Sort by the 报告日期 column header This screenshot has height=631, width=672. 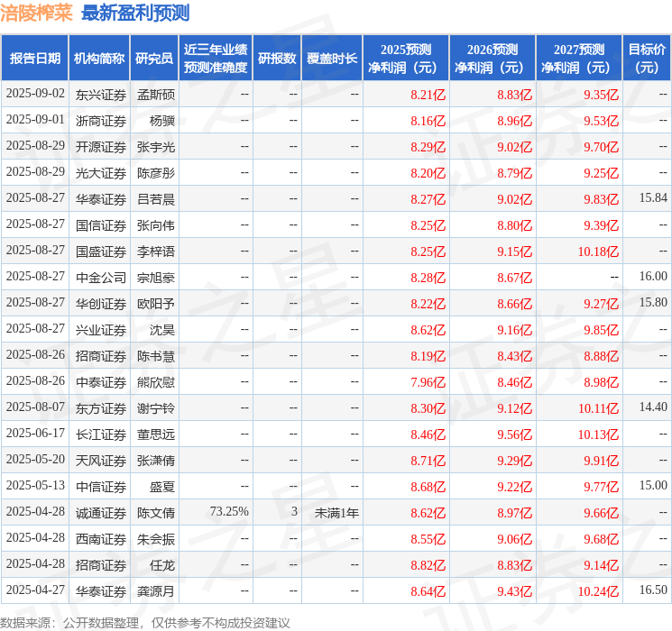[x=35, y=59]
